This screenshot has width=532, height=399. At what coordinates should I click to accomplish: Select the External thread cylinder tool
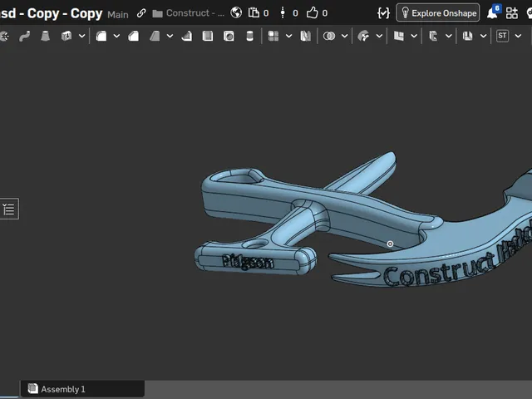(249, 36)
